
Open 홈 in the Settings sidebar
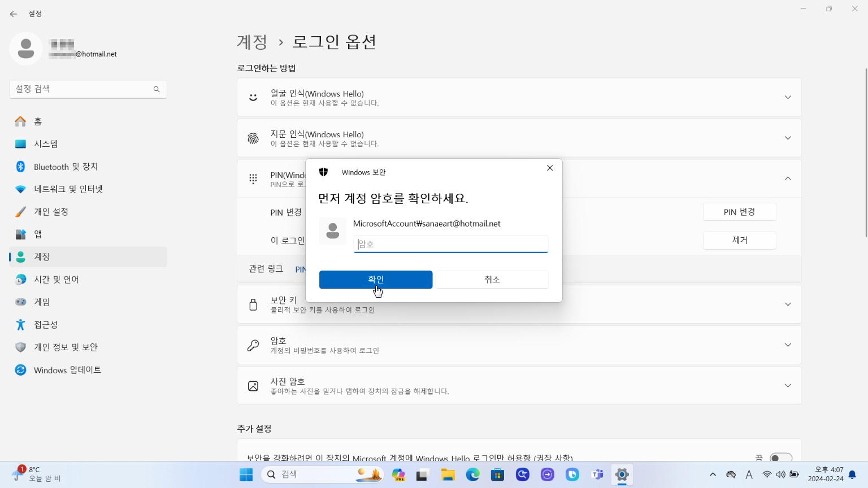click(x=37, y=121)
